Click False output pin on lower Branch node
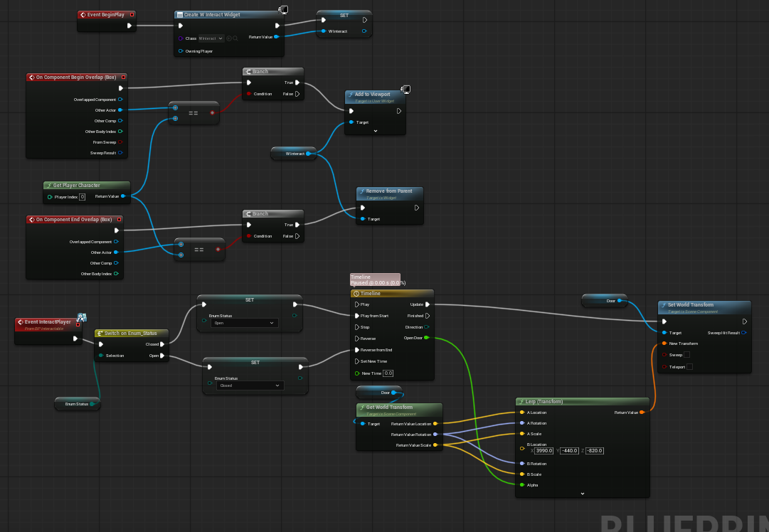The width and height of the screenshot is (769, 532). coord(297,236)
